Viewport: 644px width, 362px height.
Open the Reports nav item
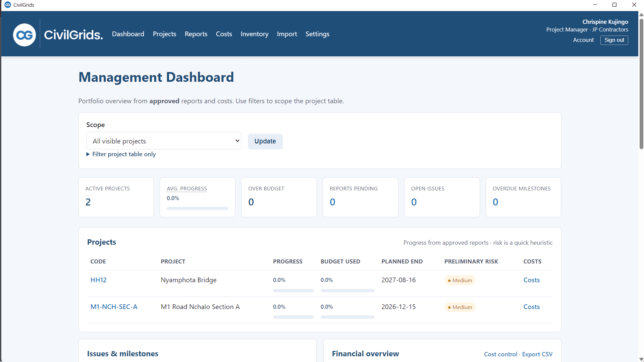point(196,34)
